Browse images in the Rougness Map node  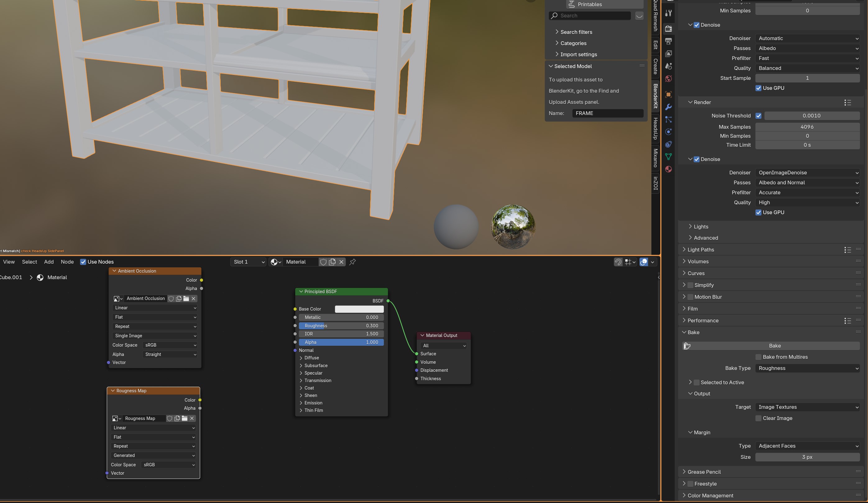(116, 418)
